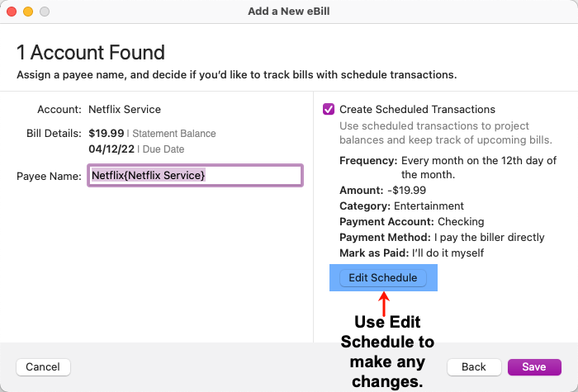Click into the Payee Name text field
The height and width of the screenshot is (392, 578).
pyautogui.click(x=195, y=175)
